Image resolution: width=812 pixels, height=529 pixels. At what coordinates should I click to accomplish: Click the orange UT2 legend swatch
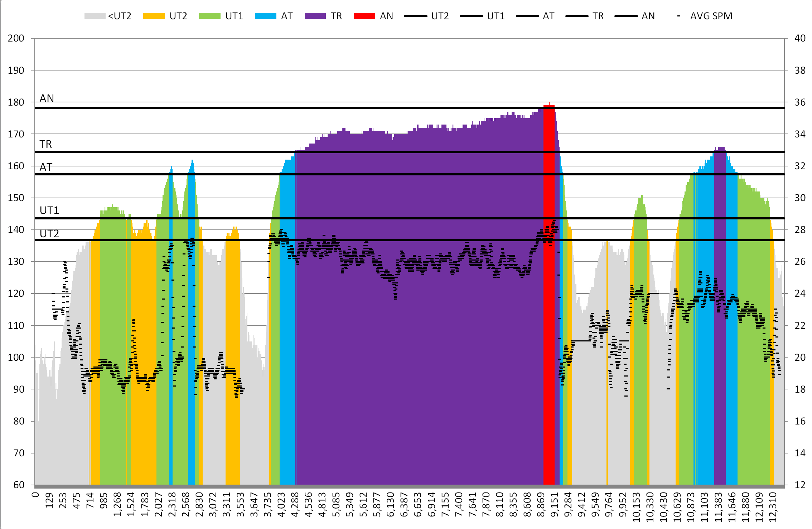154,16
